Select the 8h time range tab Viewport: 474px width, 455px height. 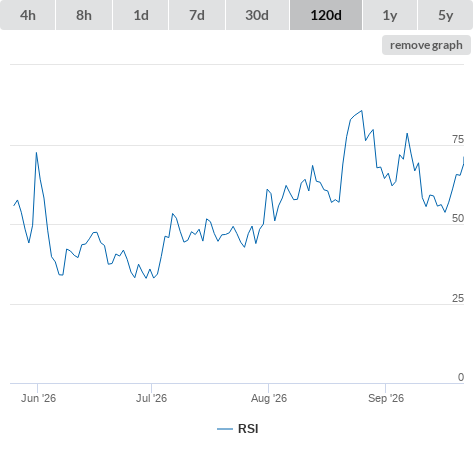coord(84,15)
